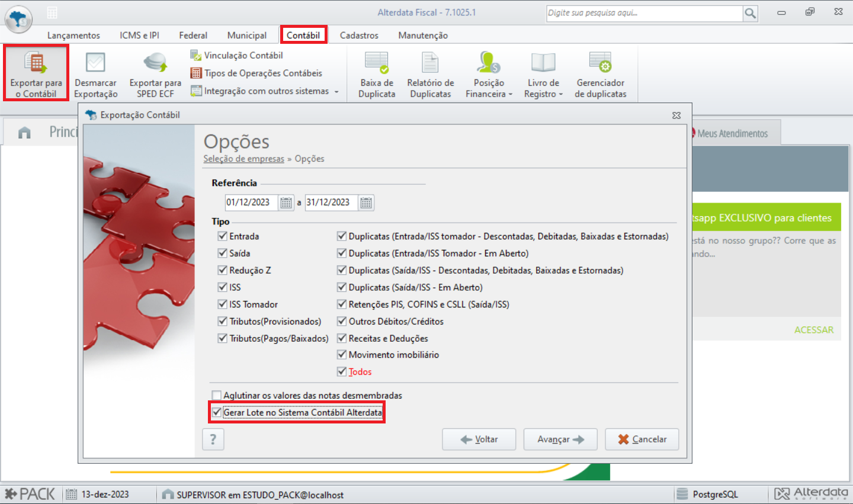Click the Cancelar button

(642, 439)
